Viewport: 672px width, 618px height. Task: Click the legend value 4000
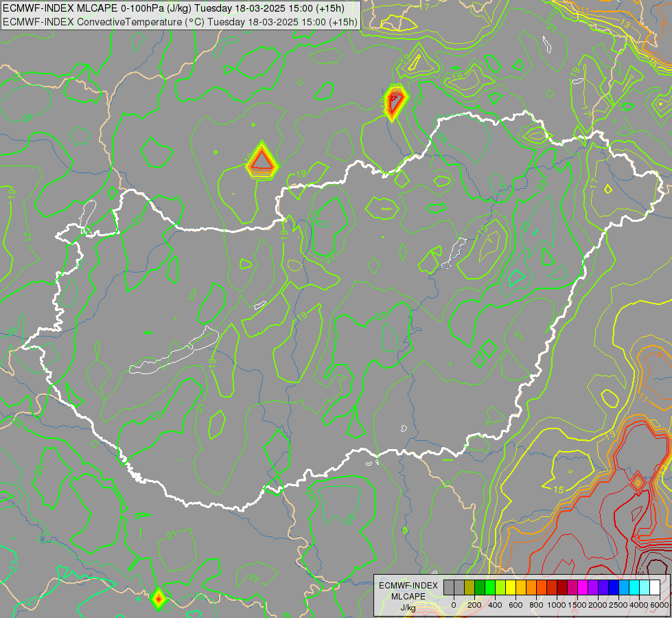point(639,605)
